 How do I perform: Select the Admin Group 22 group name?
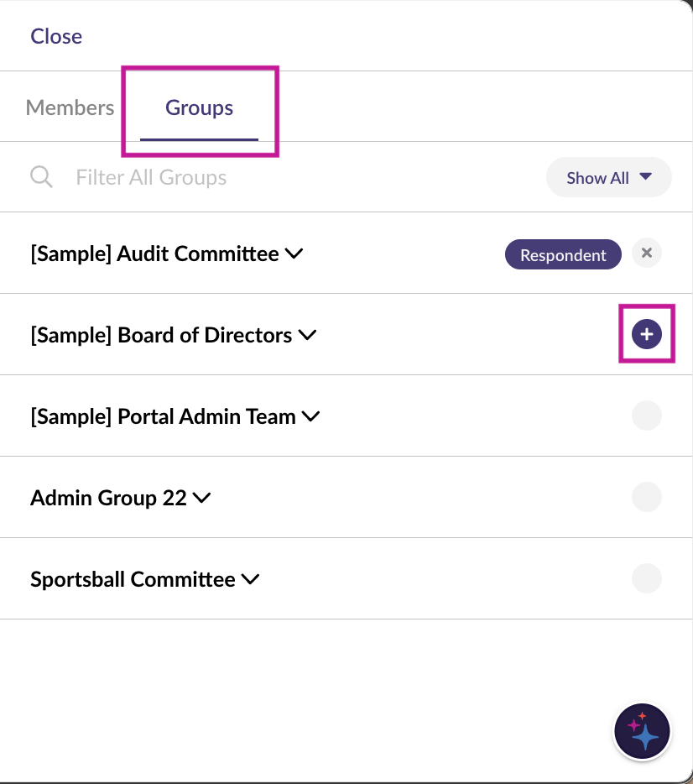108,498
